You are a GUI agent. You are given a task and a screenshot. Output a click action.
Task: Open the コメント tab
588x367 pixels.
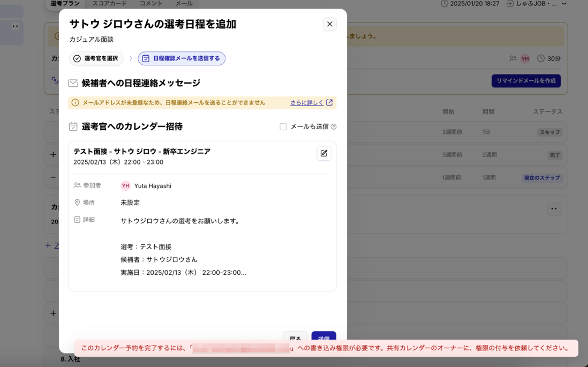click(150, 3)
